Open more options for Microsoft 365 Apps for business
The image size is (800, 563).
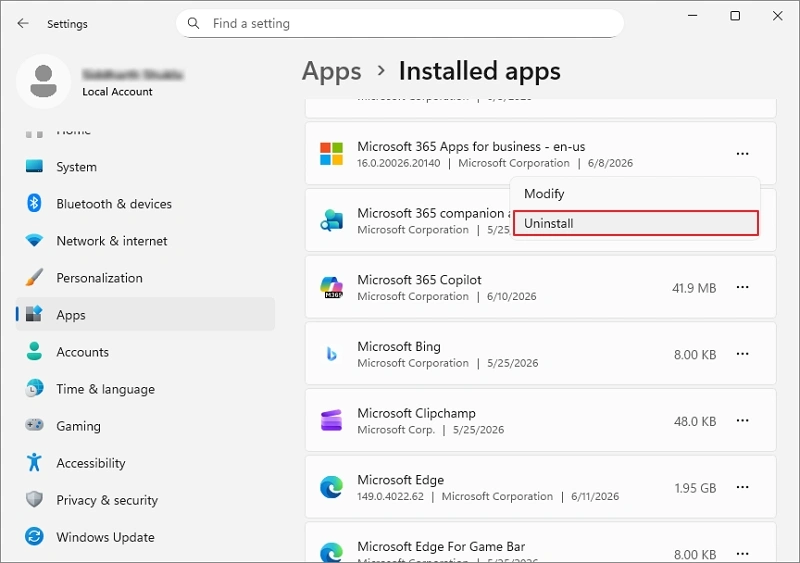[x=742, y=154]
